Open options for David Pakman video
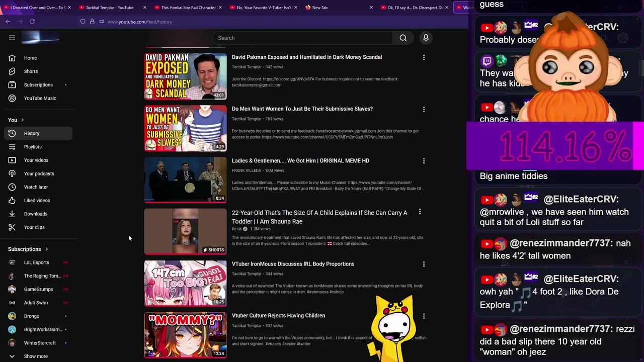Viewport: 644px width, 362px height. [x=424, y=57]
